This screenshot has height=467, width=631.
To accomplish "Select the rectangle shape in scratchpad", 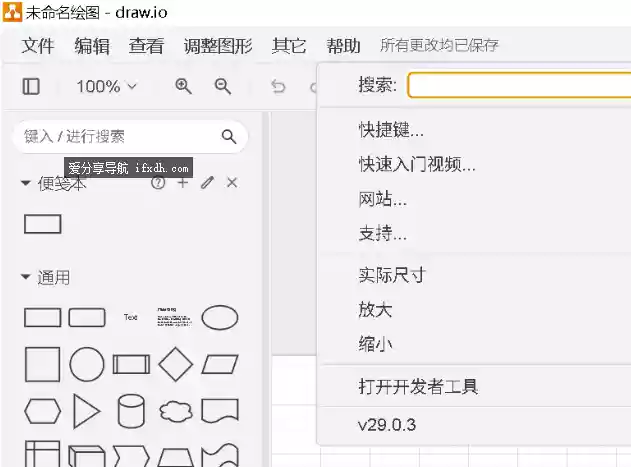I will click(x=43, y=224).
